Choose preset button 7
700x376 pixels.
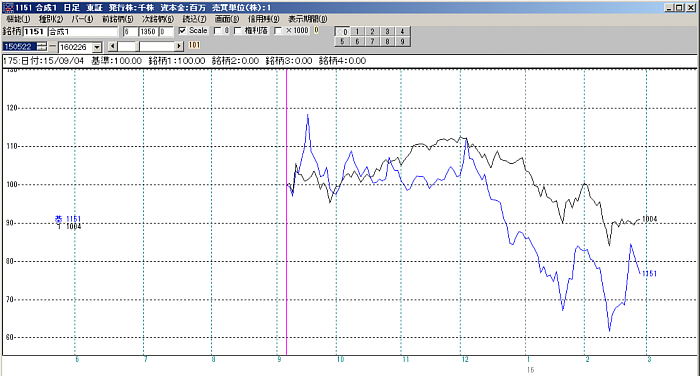(x=372, y=42)
